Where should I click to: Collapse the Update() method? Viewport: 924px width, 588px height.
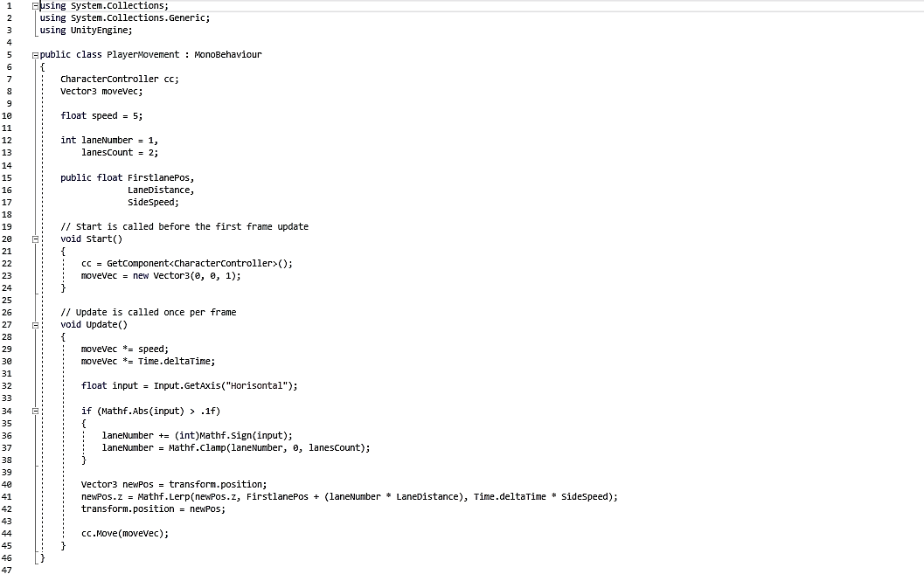click(36, 324)
